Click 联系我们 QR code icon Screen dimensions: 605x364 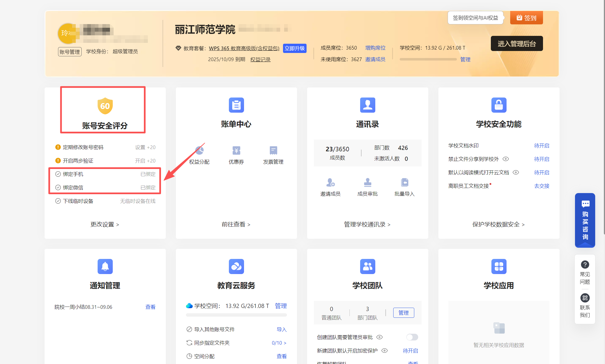pos(585,298)
